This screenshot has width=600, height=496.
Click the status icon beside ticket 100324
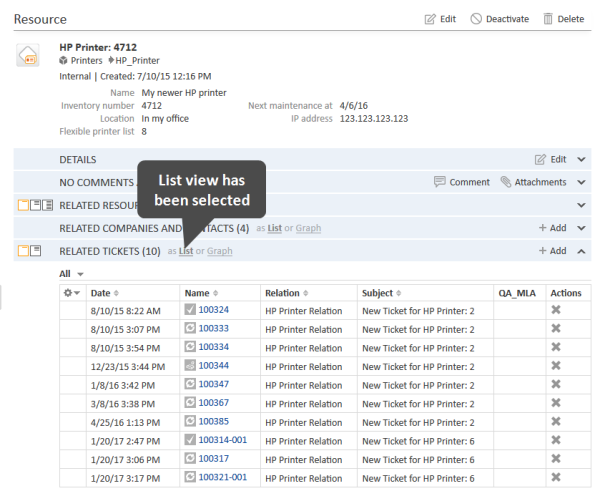point(190,309)
